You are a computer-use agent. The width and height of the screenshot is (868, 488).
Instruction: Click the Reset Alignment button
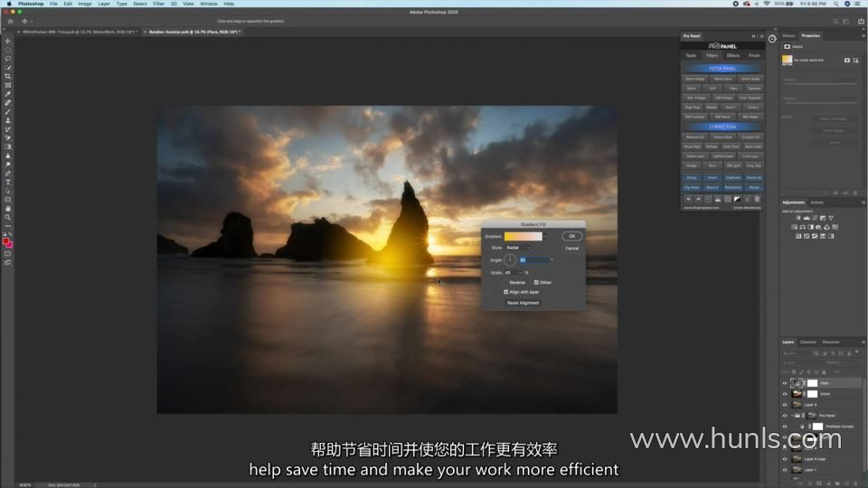(524, 303)
